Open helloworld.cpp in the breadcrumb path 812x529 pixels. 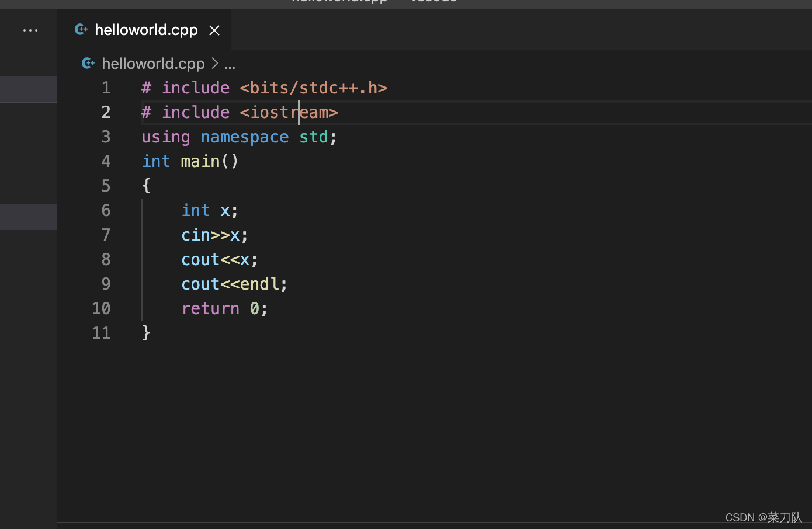(x=153, y=64)
